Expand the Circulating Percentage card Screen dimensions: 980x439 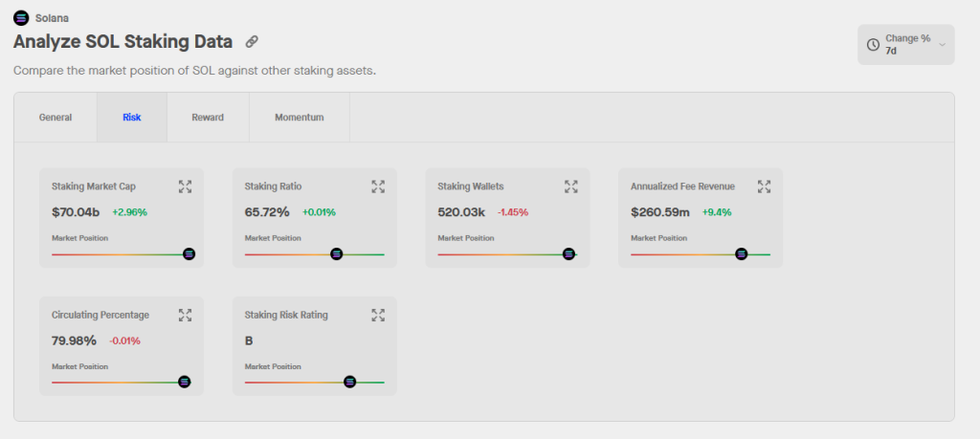coord(185,315)
